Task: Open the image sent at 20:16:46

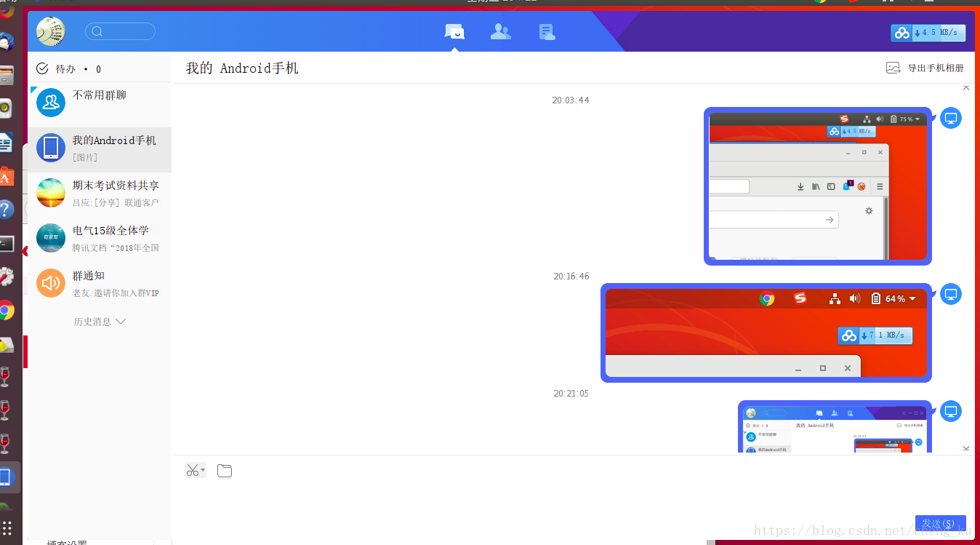Action: pos(766,333)
